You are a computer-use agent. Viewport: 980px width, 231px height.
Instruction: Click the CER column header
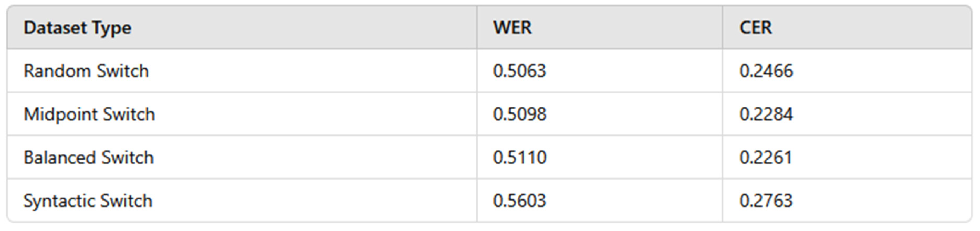[x=756, y=28]
